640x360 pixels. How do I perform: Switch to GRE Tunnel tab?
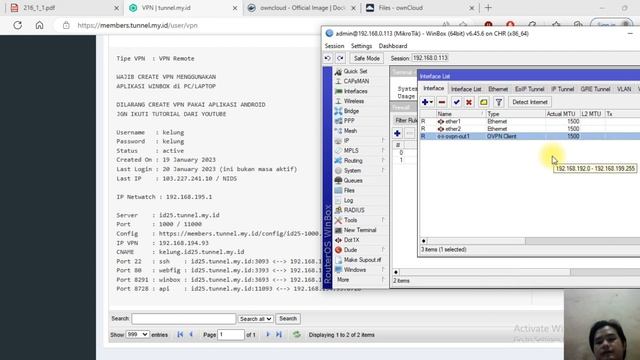click(595, 89)
